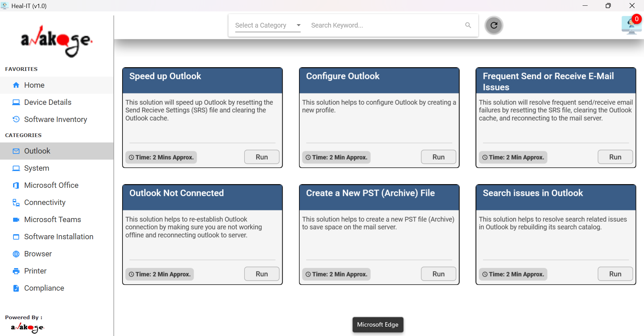Run Create a New PST File solution

(438, 274)
